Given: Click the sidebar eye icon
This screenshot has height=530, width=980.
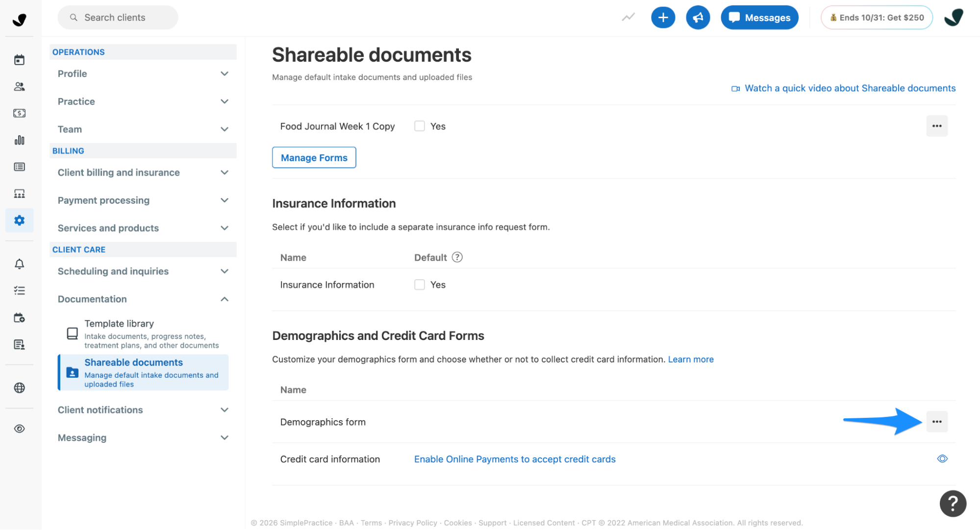Looking at the screenshot, I should [x=19, y=429].
